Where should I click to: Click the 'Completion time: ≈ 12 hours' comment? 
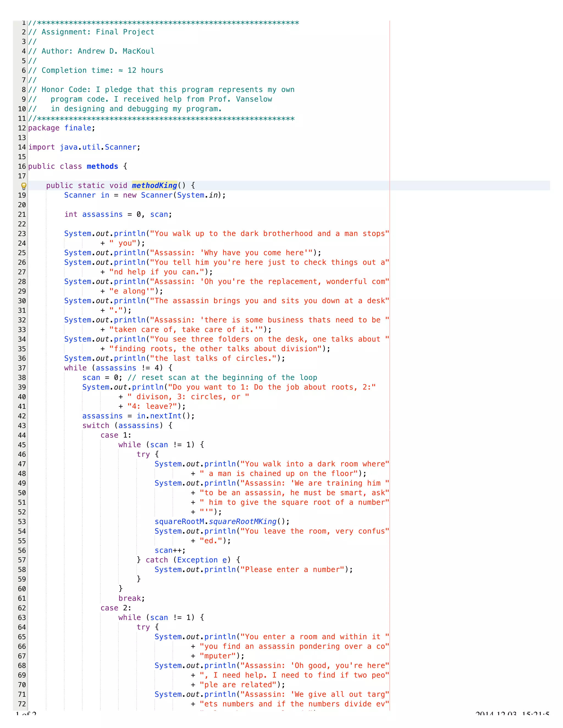click(x=96, y=70)
